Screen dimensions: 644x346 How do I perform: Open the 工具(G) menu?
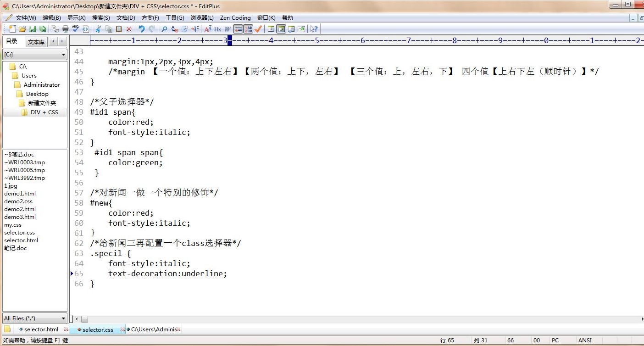(x=175, y=18)
